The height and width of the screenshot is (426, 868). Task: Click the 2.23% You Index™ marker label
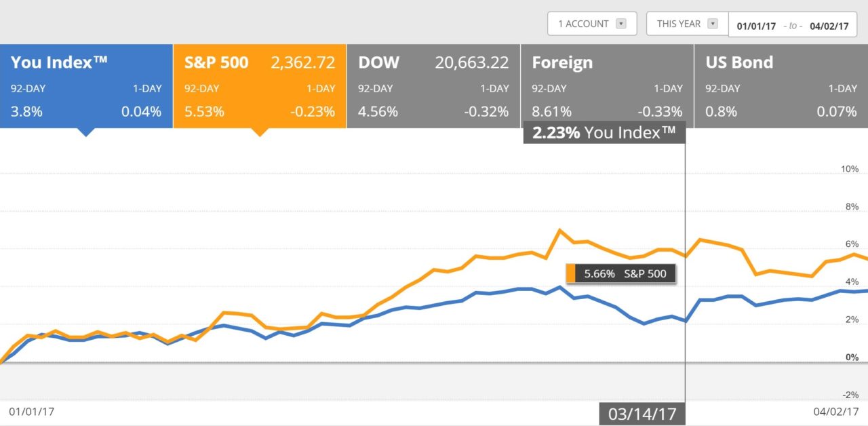(x=604, y=133)
